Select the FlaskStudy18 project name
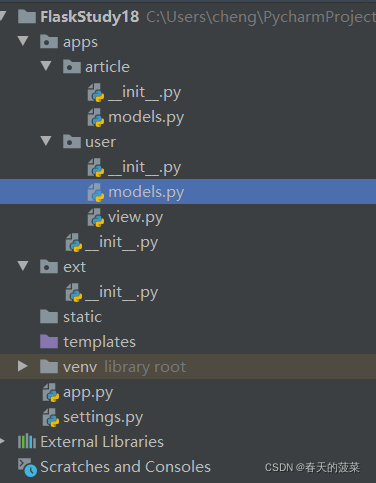This screenshot has height=483, width=376. (90, 17)
